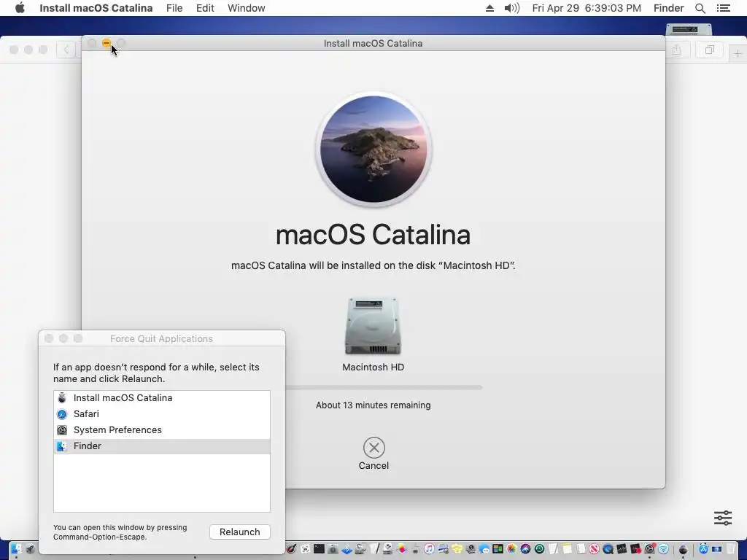The width and height of the screenshot is (747, 560).
Task: Select System Preferences in Force Quit list
Action: coord(162,430)
